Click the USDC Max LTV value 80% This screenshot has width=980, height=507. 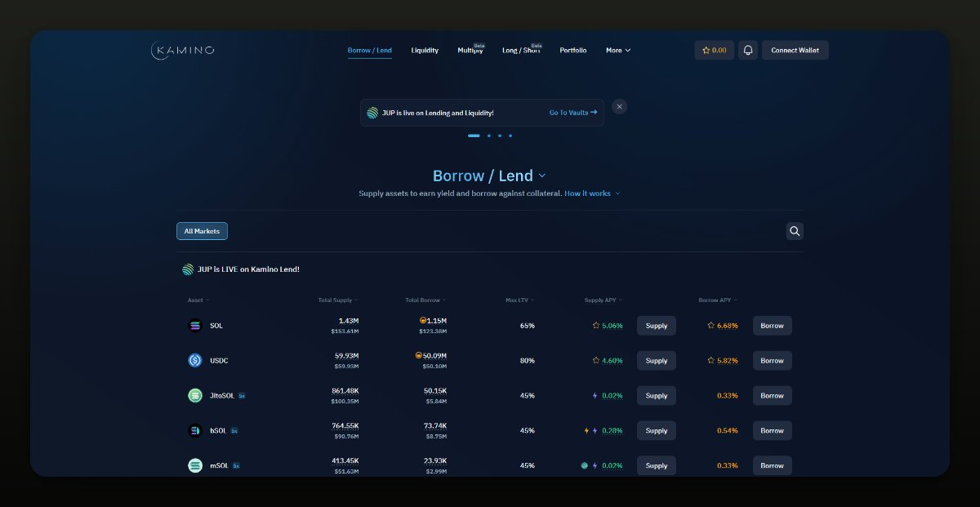point(528,361)
